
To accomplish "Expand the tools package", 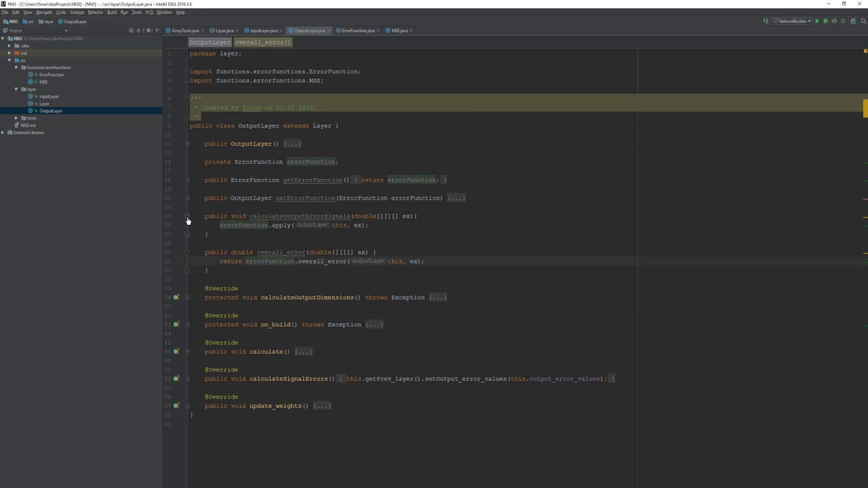I will pyautogui.click(x=16, y=118).
